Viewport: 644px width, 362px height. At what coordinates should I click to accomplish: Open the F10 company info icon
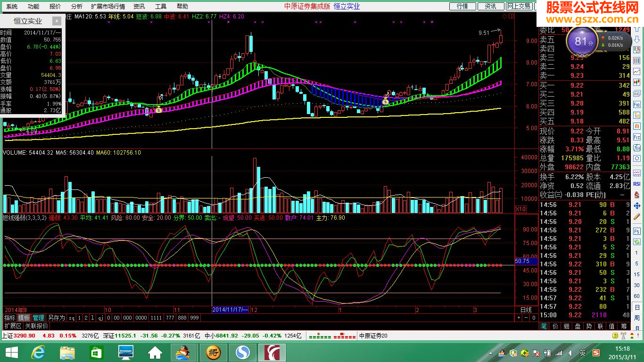[637, 104]
